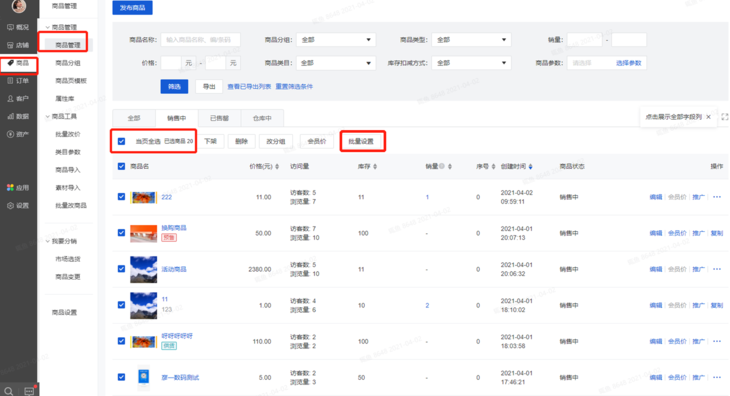Viewport: 730px width, 396px height.
Task: Uncheck the 当页全选 select-all checkbox
Action: click(x=122, y=141)
